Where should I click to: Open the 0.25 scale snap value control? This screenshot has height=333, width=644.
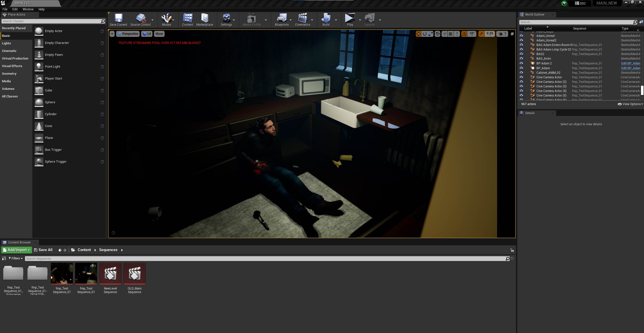tap(490, 34)
